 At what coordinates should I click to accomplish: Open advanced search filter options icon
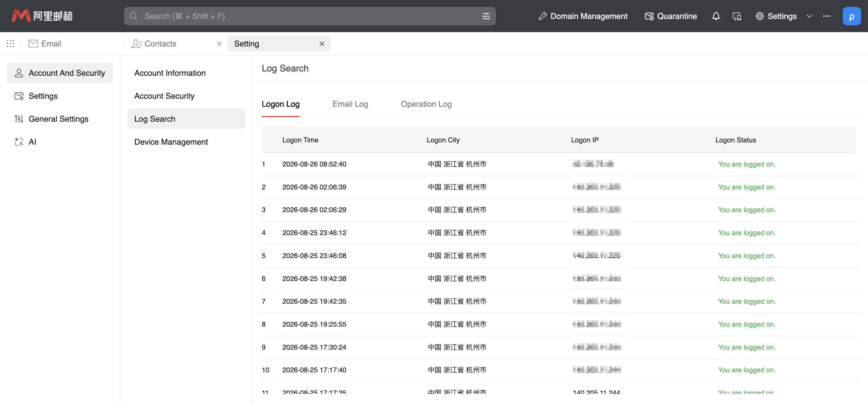[486, 16]
